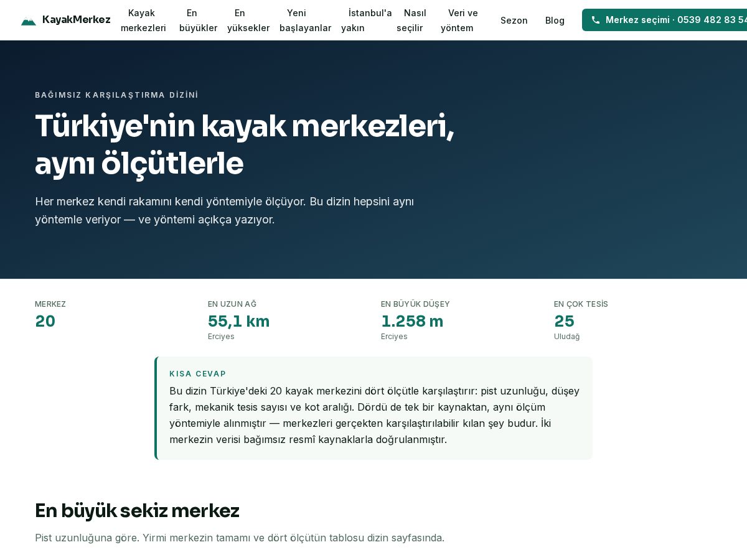
Task: Click the Bağımsız karşılaştırma dizini label
Action: point(116,95)
